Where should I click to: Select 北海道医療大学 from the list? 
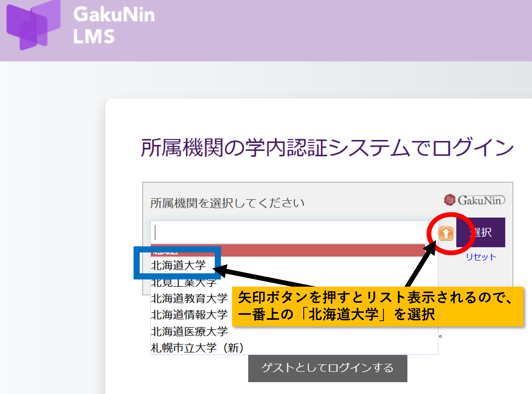(189, 331)
